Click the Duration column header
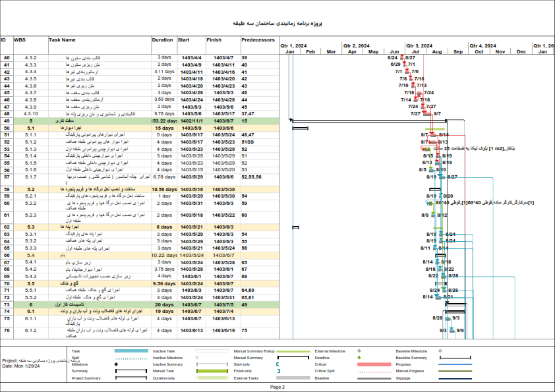 pos(162,40)
